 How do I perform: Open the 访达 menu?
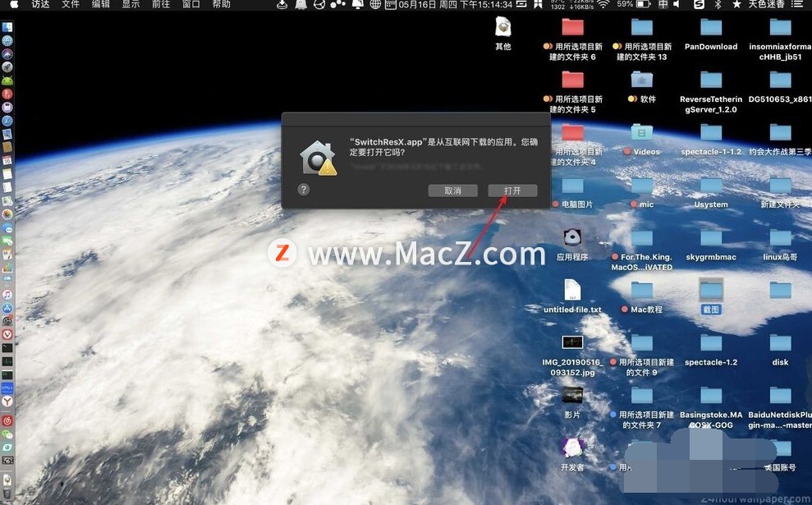click(x=40, y=4)
